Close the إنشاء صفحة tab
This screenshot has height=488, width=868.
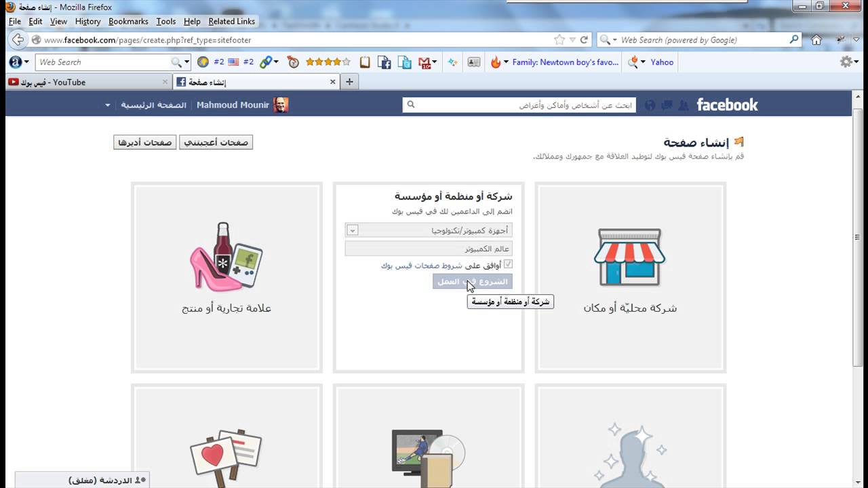pos(332,82)
